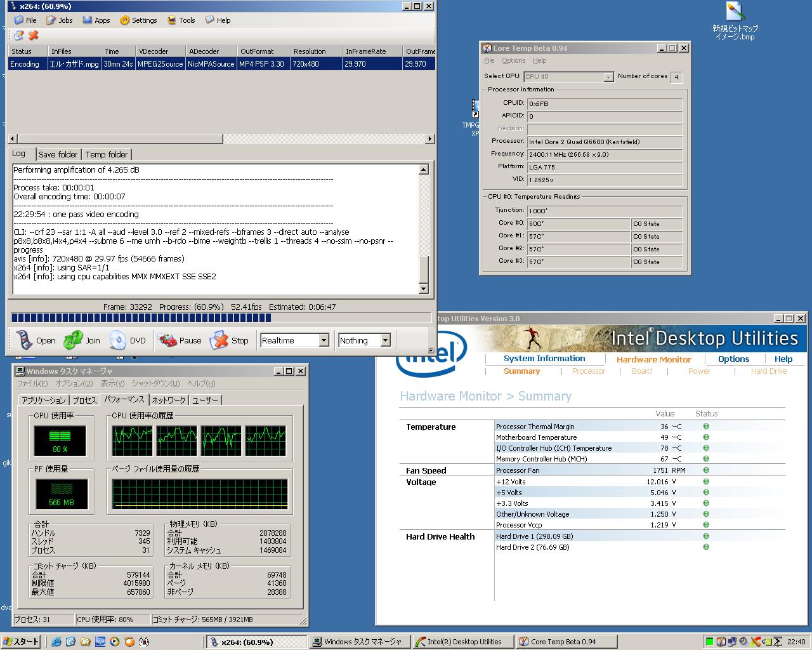Open Help tab in Intel Desktop Utilities
The width and height of the screenshot is (812, 650).
pos(783,359)
